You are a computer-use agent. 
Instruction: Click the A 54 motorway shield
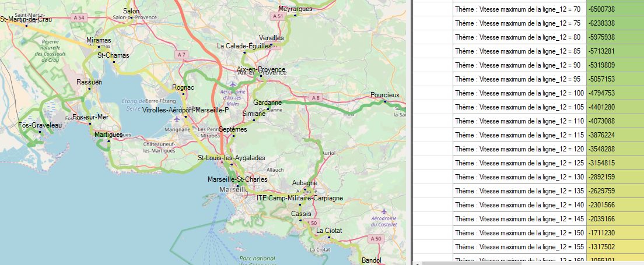(x=79, y=18)
